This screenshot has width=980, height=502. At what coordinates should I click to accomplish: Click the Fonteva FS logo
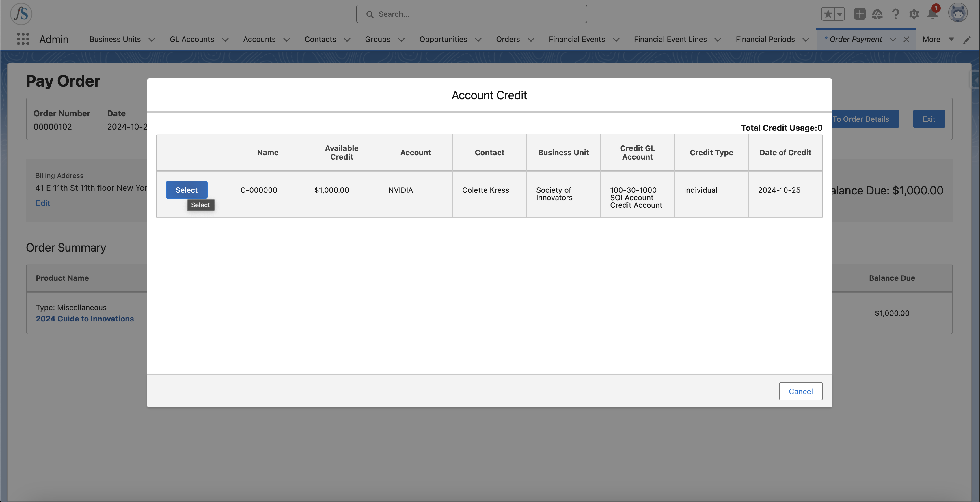click(x=21, y=14)
